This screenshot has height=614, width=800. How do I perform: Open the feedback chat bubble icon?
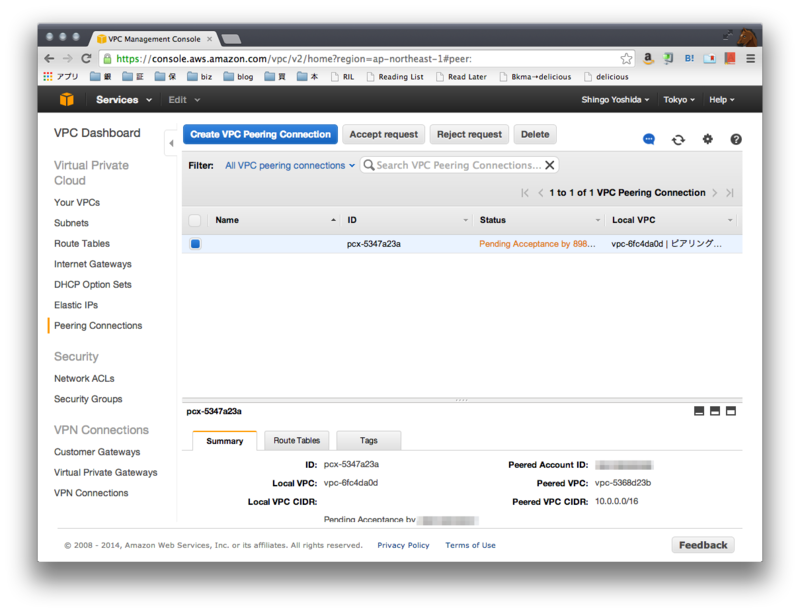[x=648, y=139]
